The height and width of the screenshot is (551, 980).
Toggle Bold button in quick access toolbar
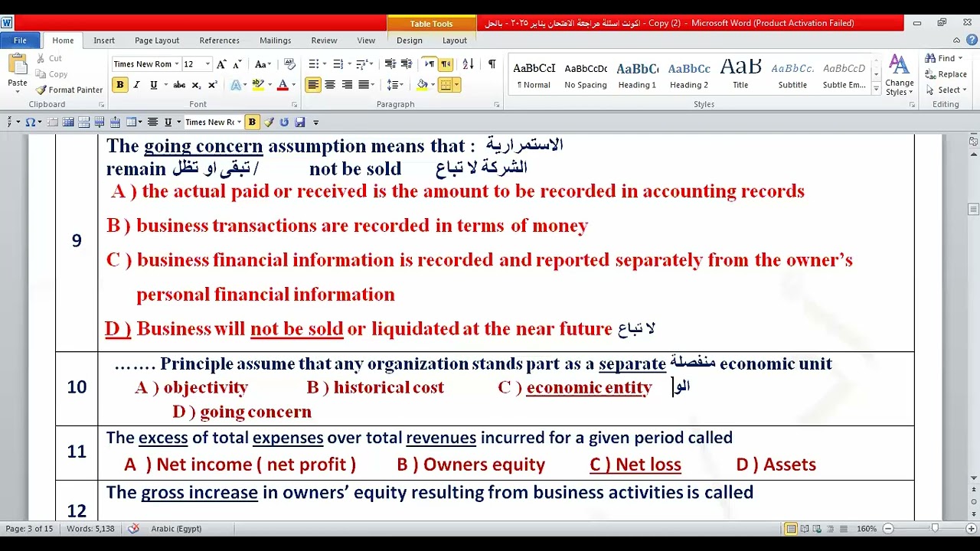pyautogui.click(x=252, y=122)
